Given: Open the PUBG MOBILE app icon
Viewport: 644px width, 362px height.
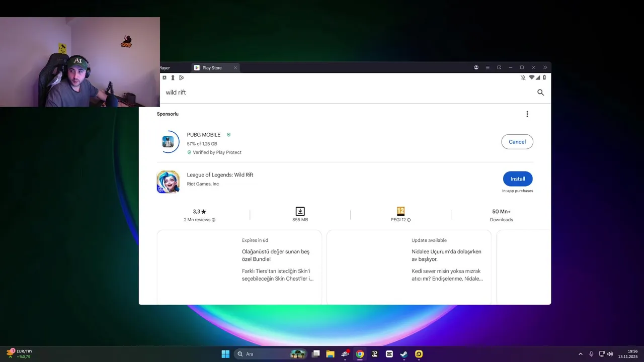Looking at the screenshot, I should point(168,142).
